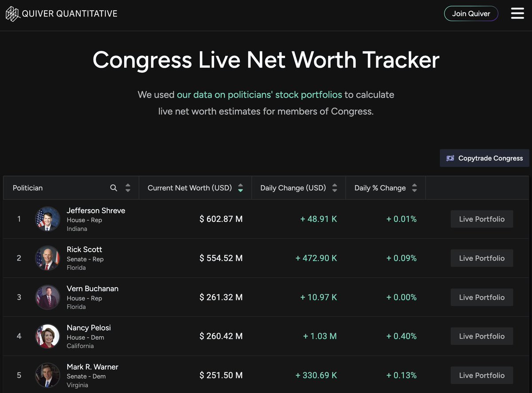Follow the politicians' stock portfolios data link

pyautogui.click(x=259, y=95)
